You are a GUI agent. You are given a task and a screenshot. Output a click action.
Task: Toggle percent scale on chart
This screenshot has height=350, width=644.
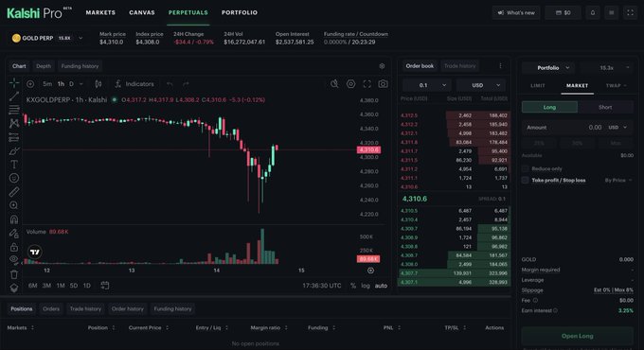click(x=353, y=286)
